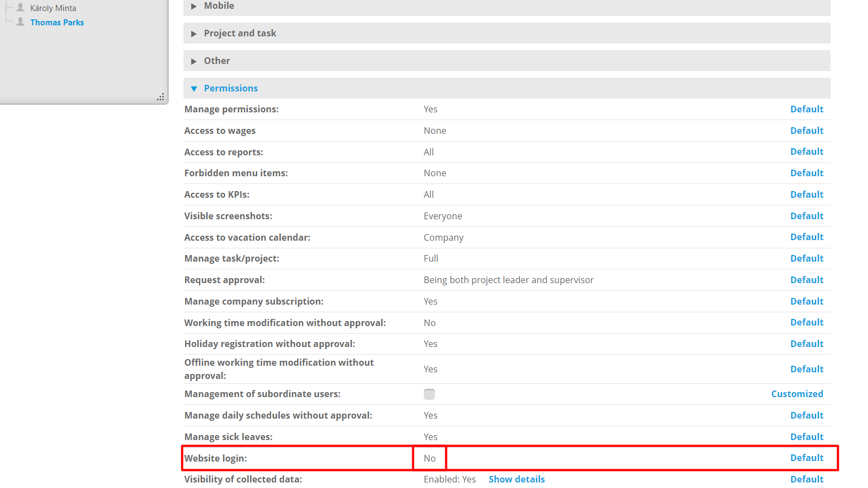The height and width of the screenshot is (488, 868).
Task: Click Default for Visible screenshots row
Action: click(806, 216)
